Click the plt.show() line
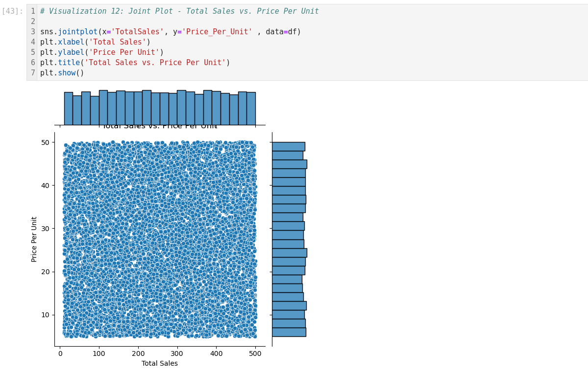Image resolution: width=588 pixels, height=376 pixels. point(62,73)
